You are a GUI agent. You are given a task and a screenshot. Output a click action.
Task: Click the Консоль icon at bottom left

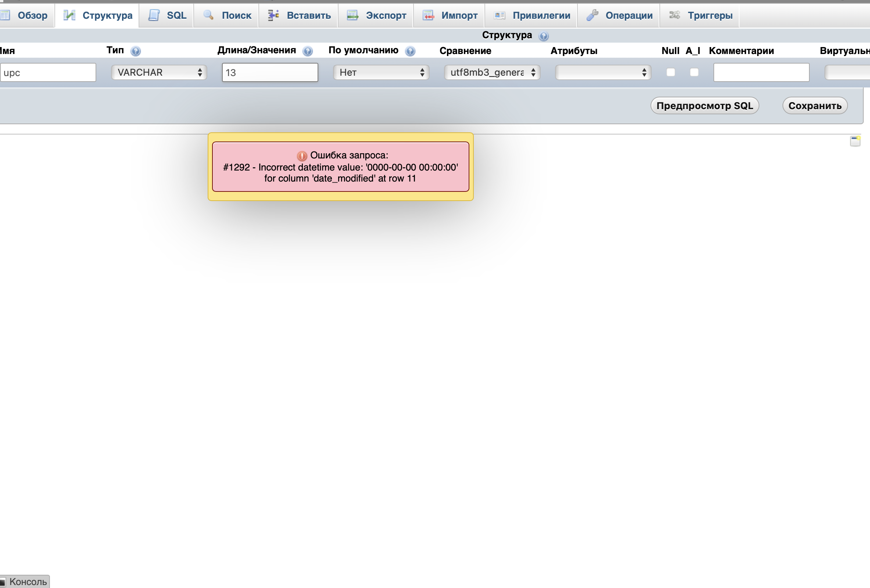3,581
